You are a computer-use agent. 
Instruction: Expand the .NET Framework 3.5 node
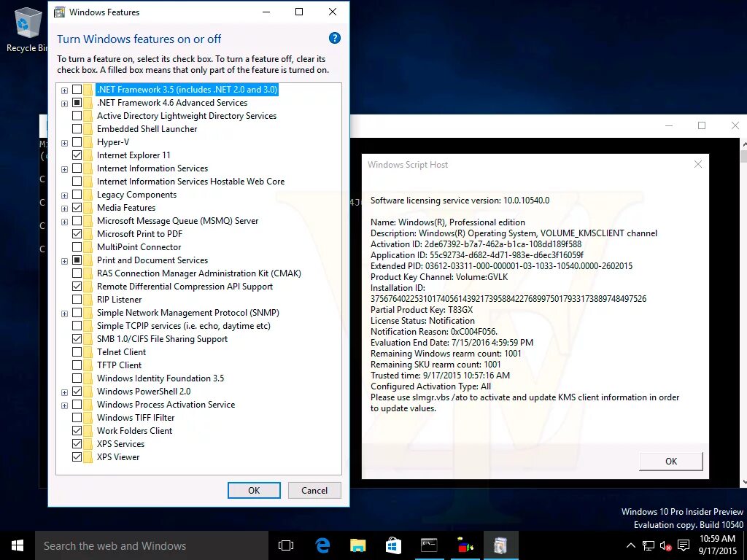coord(64,90)
